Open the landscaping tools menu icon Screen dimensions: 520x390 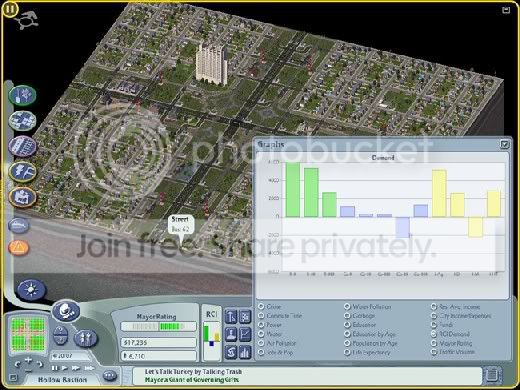22,95
